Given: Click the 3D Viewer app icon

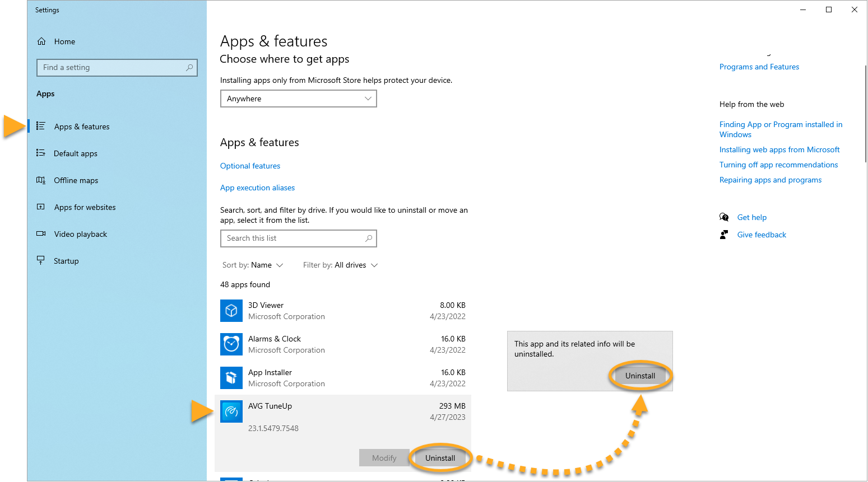Looking at the screenshot, I should click(x=231, y=311).
